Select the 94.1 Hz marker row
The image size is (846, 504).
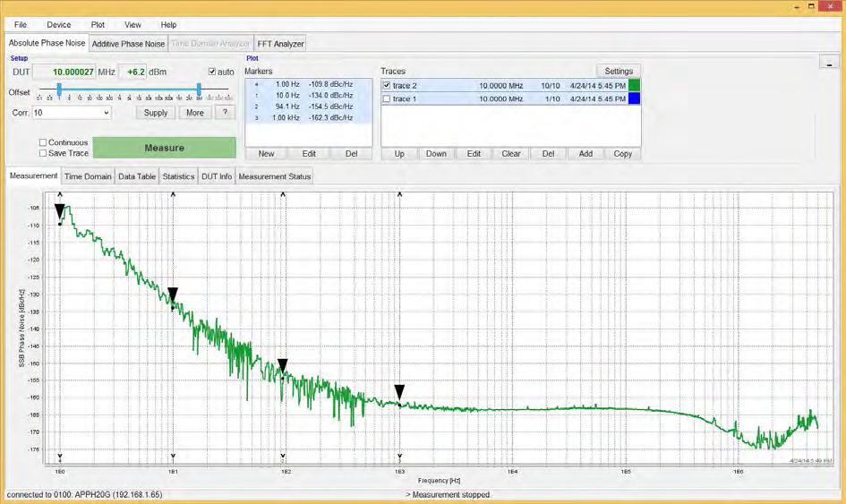tap(308, 107)
